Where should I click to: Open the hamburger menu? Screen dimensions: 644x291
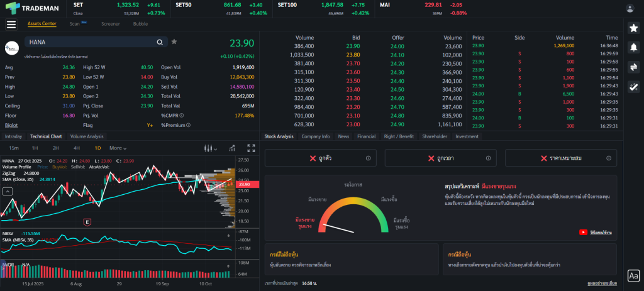coord(11,25)
